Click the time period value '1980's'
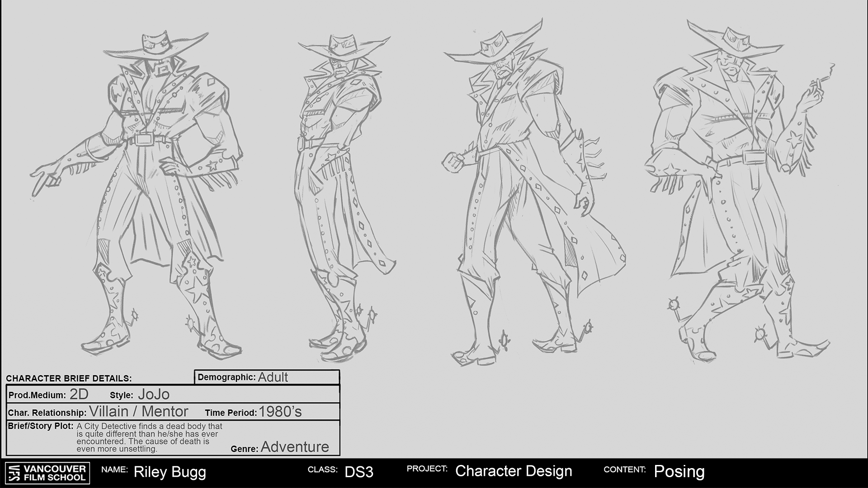 click(x=280, y=412)
